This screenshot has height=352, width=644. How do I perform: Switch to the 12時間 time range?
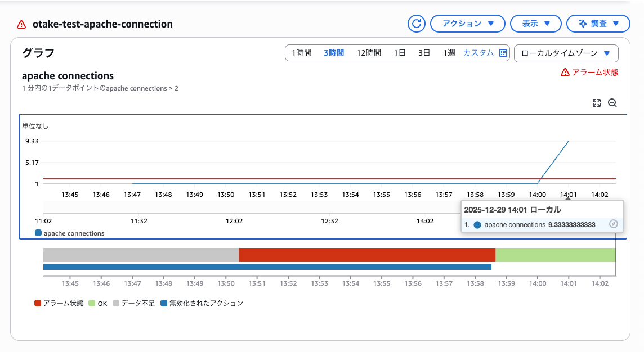[x=369, y=53]
